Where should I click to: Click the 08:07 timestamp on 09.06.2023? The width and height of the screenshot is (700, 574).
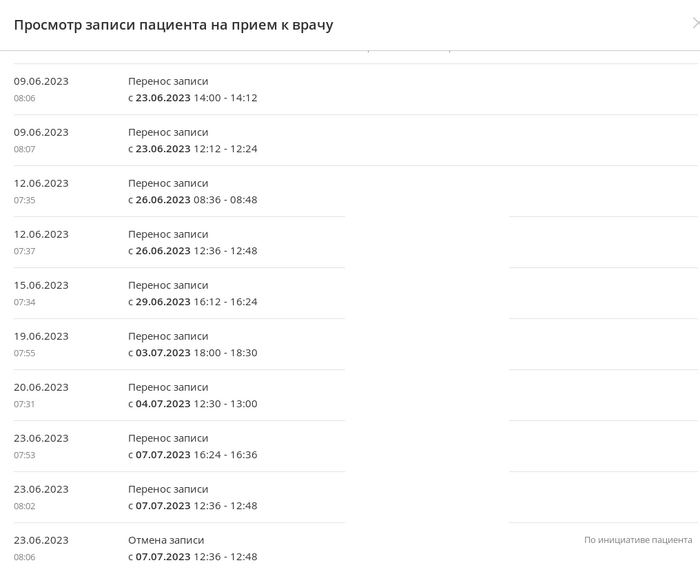25,149
